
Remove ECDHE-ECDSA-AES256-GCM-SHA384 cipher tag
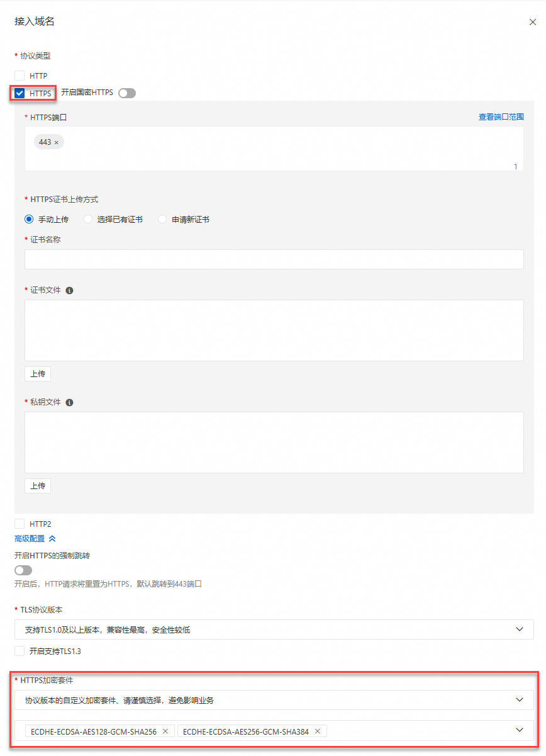click(318, 731)
